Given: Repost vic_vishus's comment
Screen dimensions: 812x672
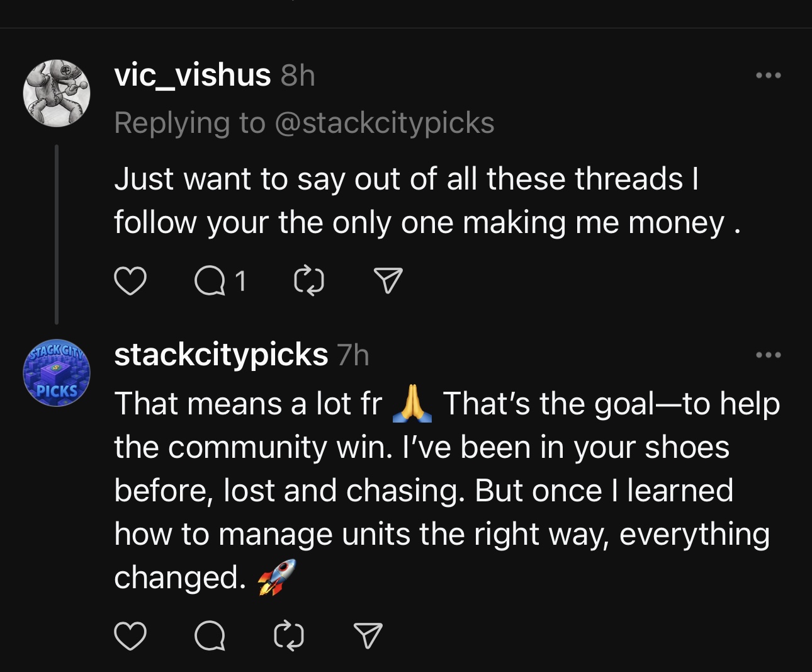Looking at the screenshot, I should [x=309, y=282].
